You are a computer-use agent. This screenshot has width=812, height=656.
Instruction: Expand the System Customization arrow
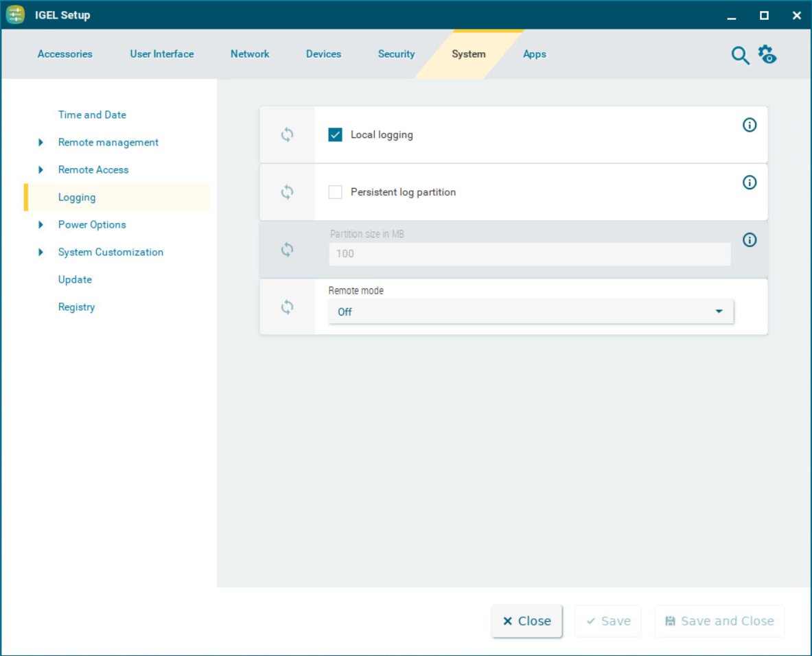41,253
